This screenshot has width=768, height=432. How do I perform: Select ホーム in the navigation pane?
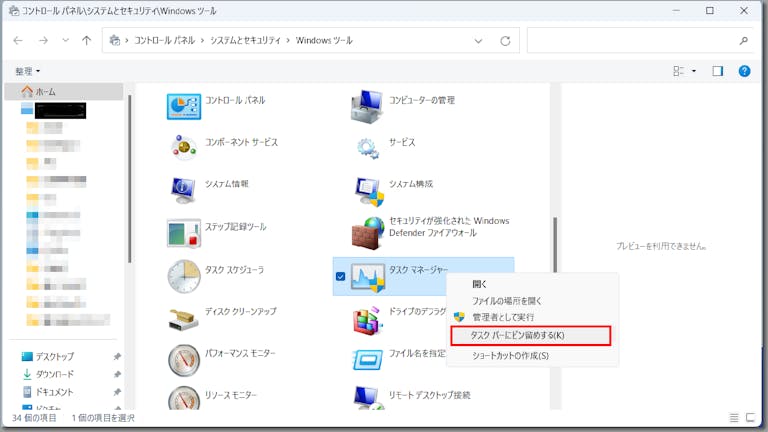[x=64, y=92]
